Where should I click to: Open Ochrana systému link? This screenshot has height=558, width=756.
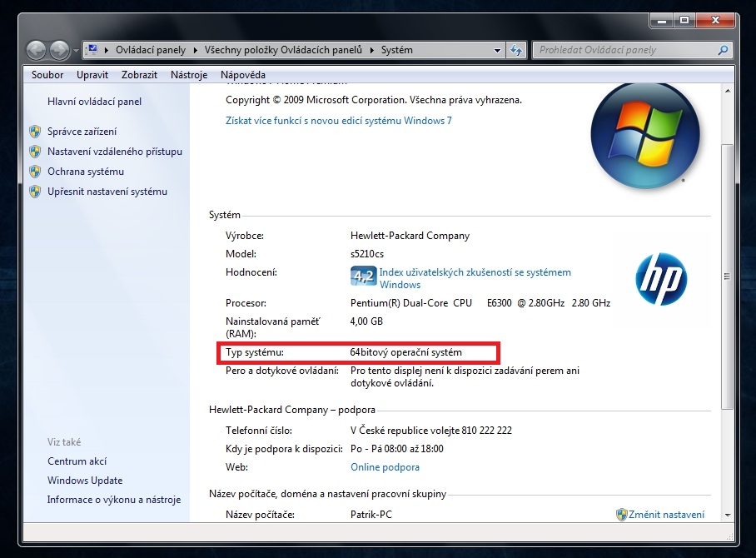tap(86, 172)
